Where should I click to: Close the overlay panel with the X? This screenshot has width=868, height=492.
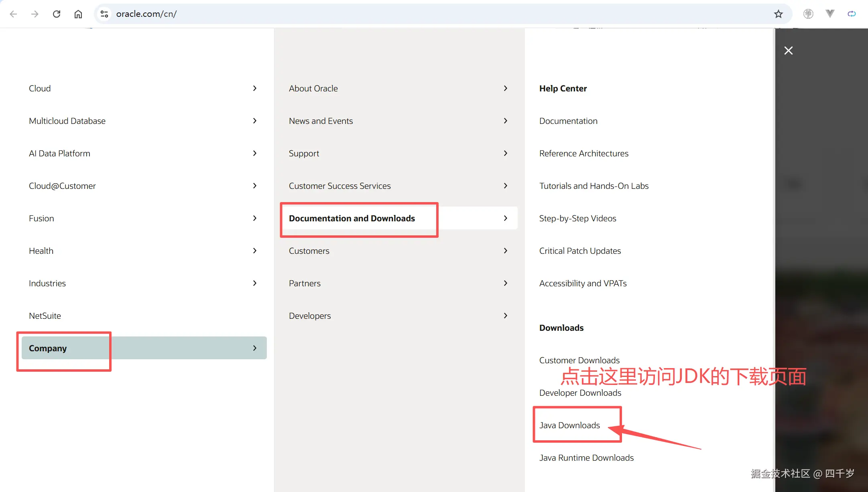point(788,50)
